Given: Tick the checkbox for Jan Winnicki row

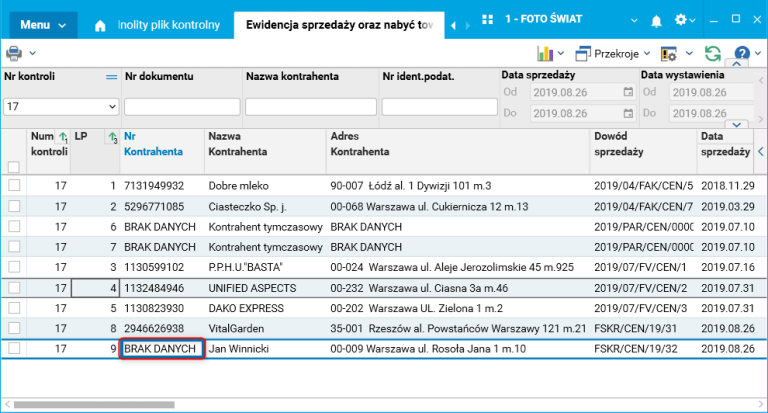Looking at the screenshot, I should (x=14, y=348).
